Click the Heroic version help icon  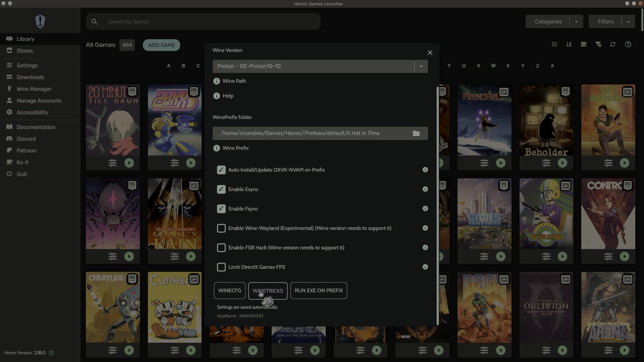(x=51, y=353)
